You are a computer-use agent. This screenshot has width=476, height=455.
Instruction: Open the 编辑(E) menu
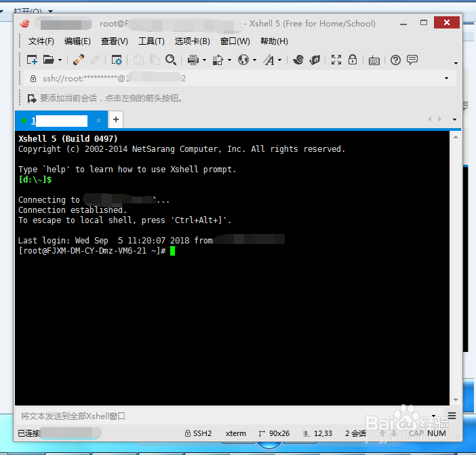(77, 41)
